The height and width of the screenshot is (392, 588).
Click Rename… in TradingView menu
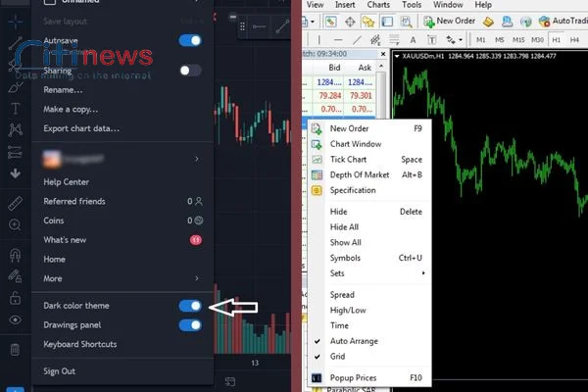click(63, 90)
